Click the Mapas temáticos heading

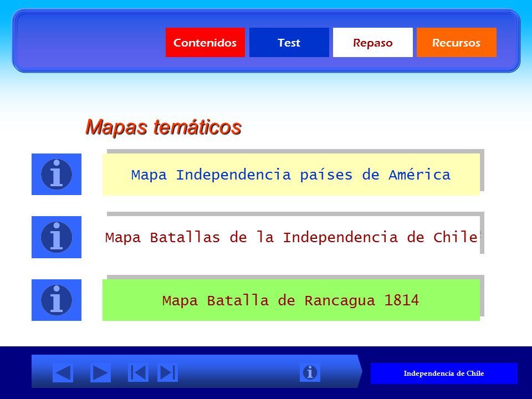[163, 127]
